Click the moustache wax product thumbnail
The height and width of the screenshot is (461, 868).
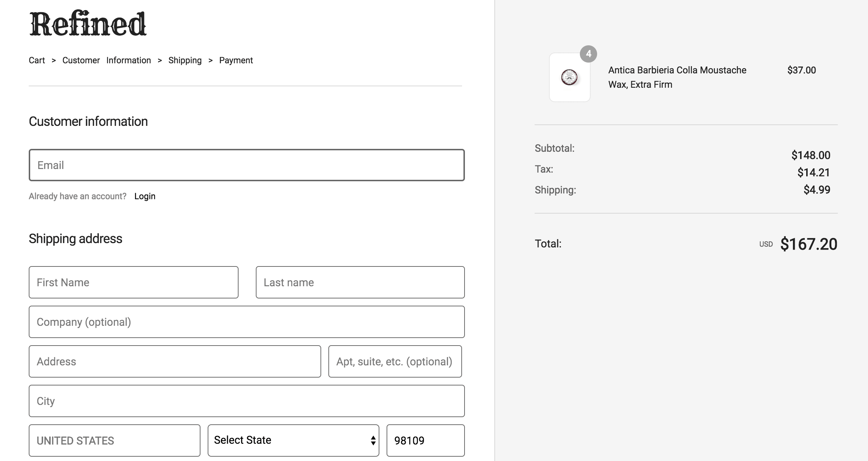pyautogui.click(x=569, y=77)
